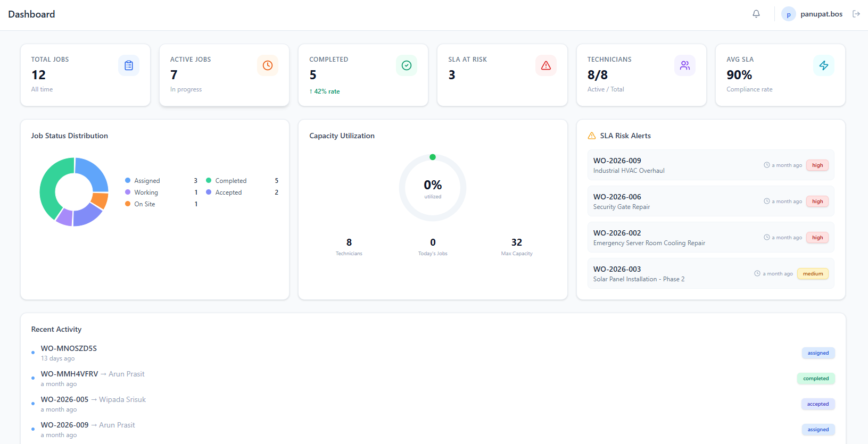Image resolution: width=868 pixels, height=444 pixels.
Task: Click the medium badge on WO-2026-003
Action: [813, 274]
